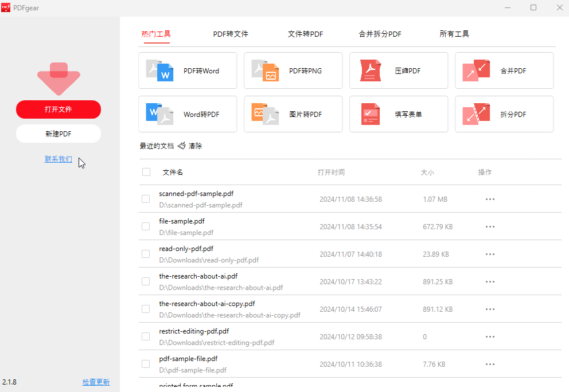
Task: Open the more options menu for file-sample.pdf
Action: (x=490, y=227)
